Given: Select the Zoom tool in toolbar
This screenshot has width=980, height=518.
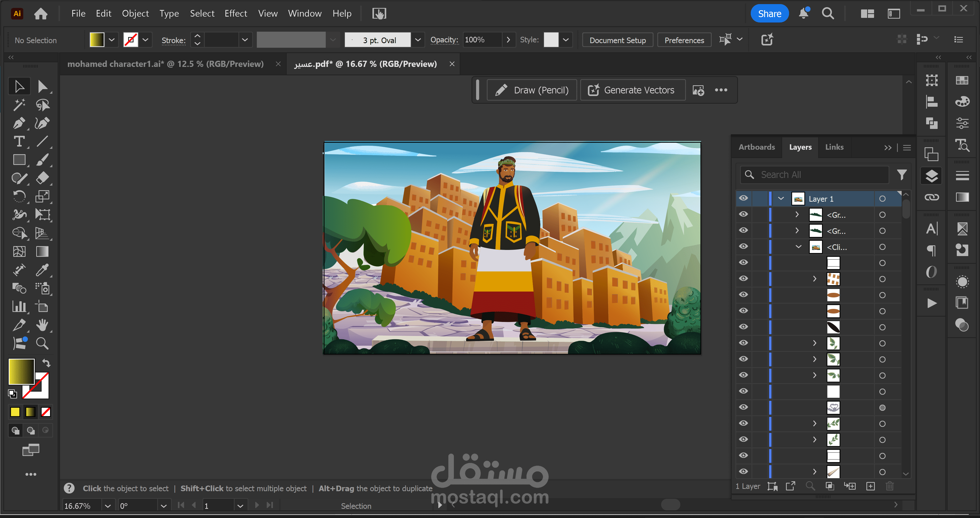Looking at the screenshot, I should [43, 343].
